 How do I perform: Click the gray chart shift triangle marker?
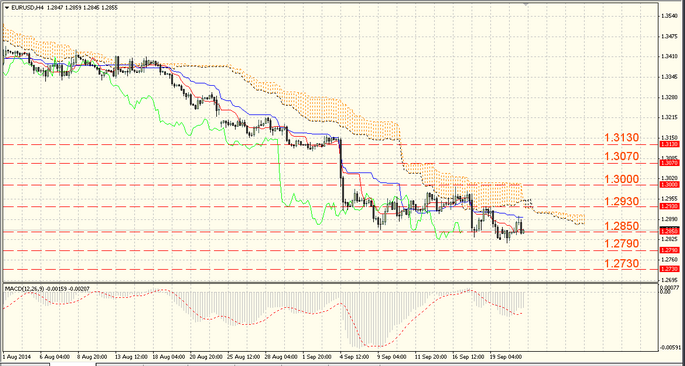tap(526, 4)
